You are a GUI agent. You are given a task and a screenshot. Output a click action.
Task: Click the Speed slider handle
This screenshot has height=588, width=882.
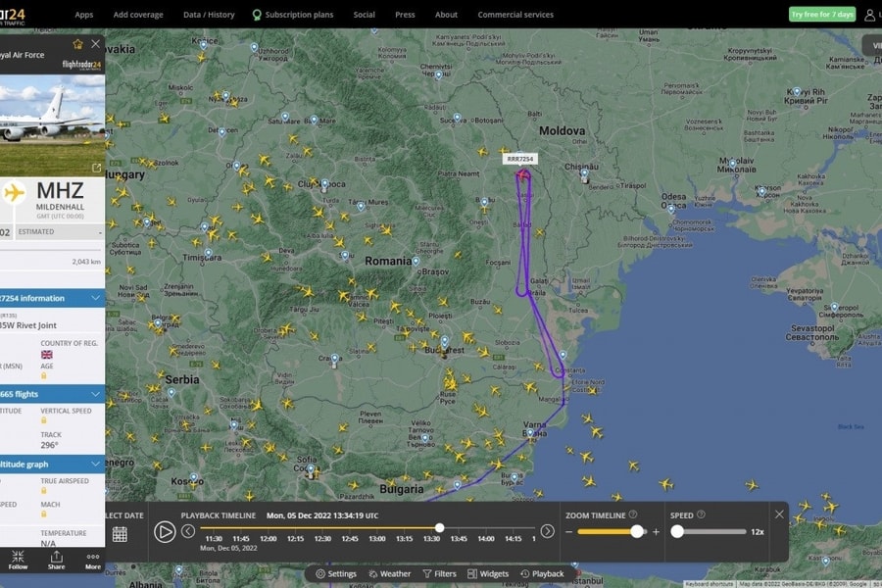coord(677,531)
